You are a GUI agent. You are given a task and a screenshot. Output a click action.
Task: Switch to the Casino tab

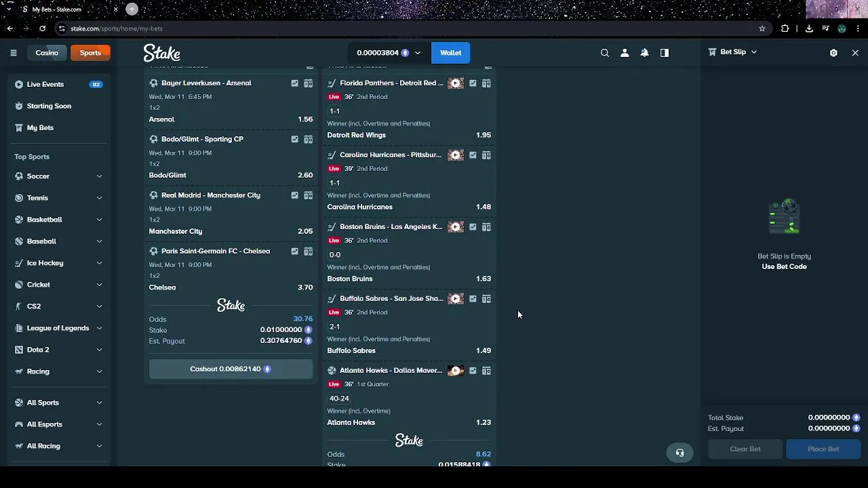(x=47, y=53)
